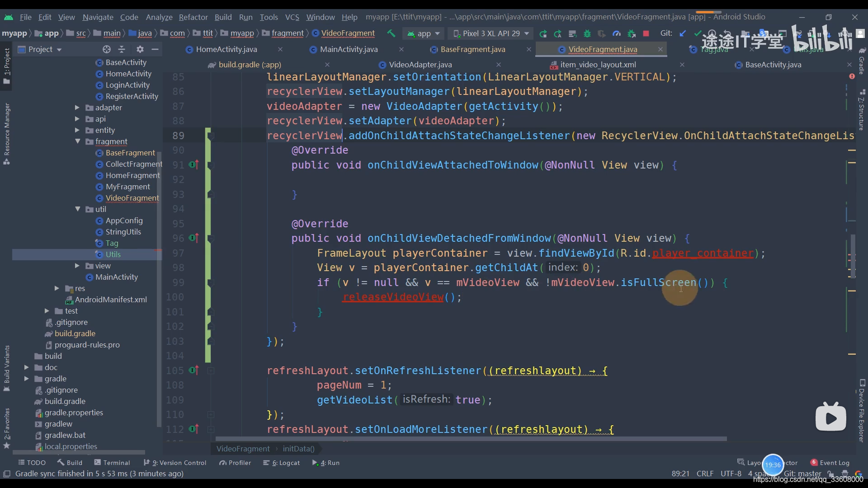Click the Git: master branch widget
This screenshot has height=488, width=868.
coord(802,474)
